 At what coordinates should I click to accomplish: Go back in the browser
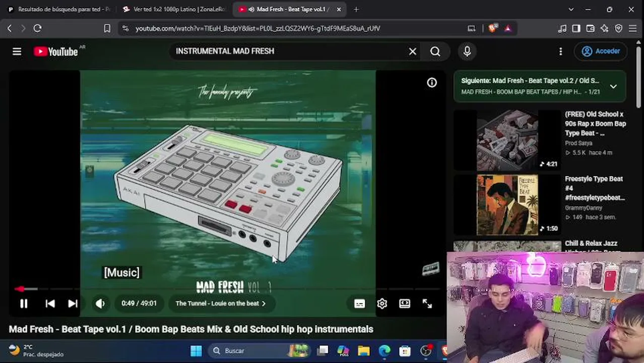click(x=10, y=28)
